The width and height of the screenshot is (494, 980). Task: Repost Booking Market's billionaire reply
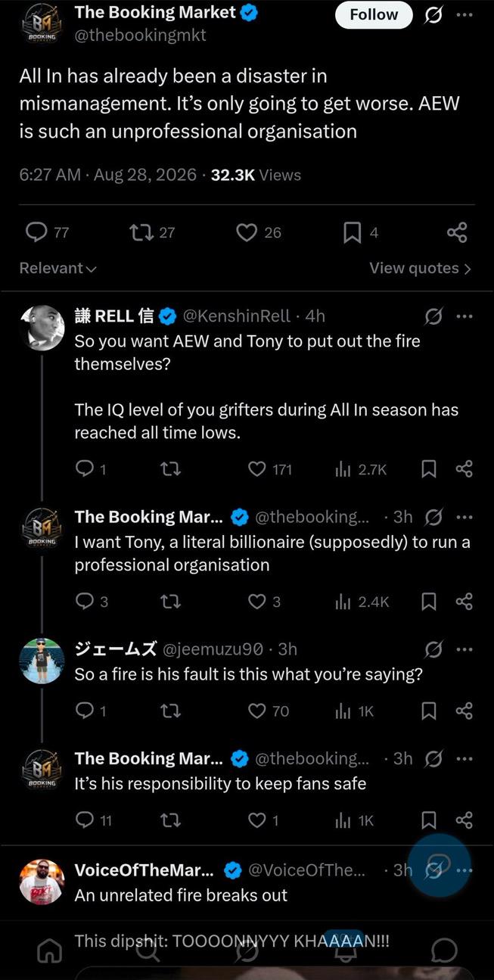click(171, 602)
